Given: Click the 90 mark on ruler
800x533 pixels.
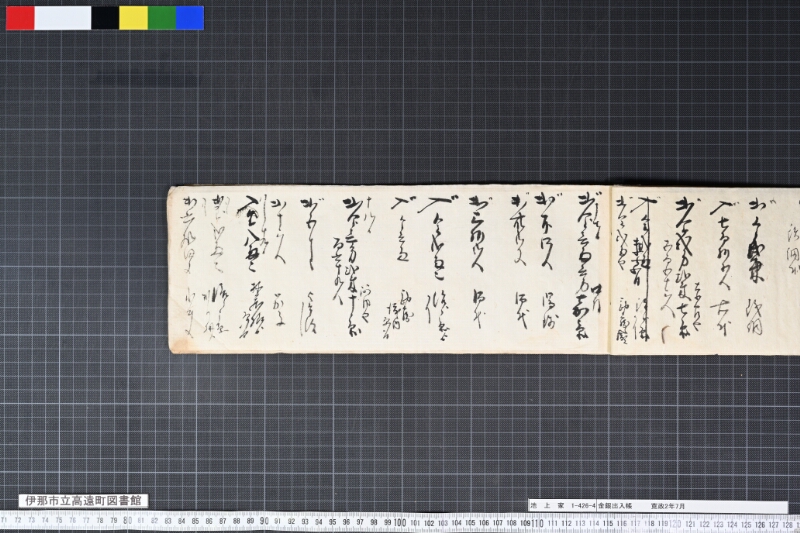Looking at the screenshot, I should tap(264, 521).
